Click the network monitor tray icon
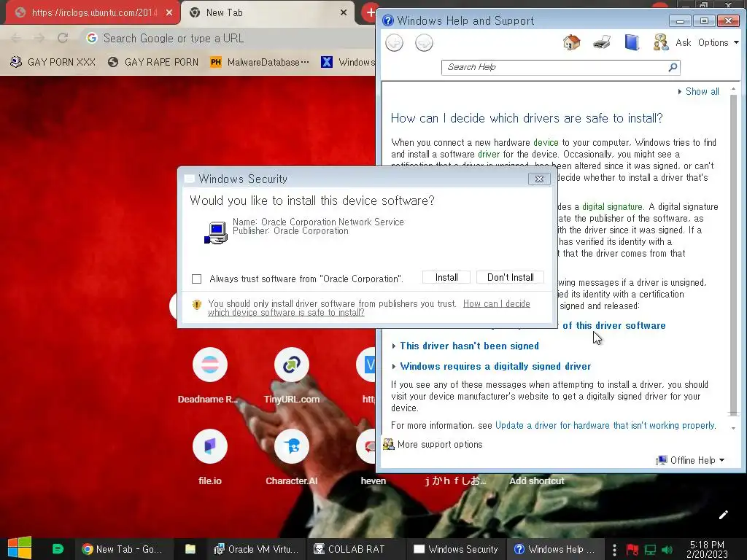This screenshot has height=560, width=747. click(x=650, y=550)
